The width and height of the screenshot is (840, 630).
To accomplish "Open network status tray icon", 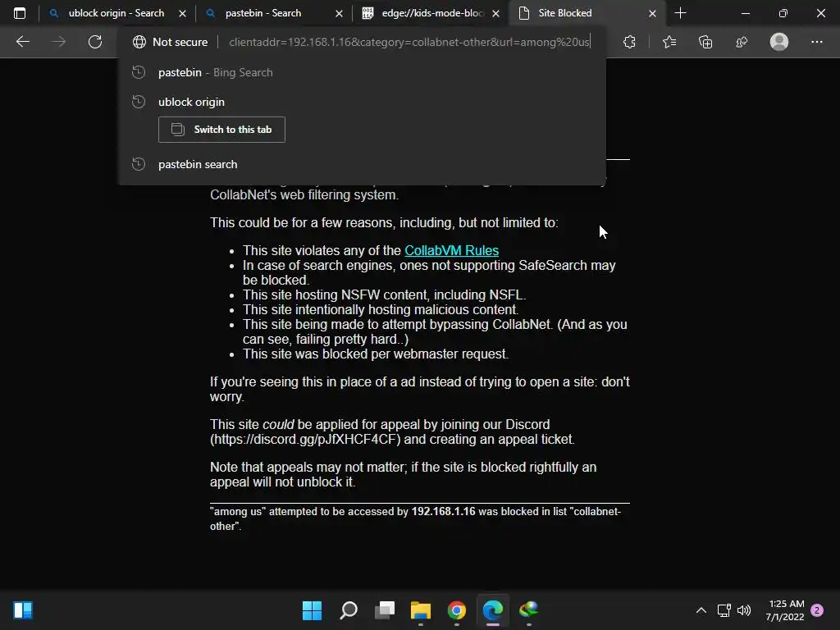I will 724,610.
